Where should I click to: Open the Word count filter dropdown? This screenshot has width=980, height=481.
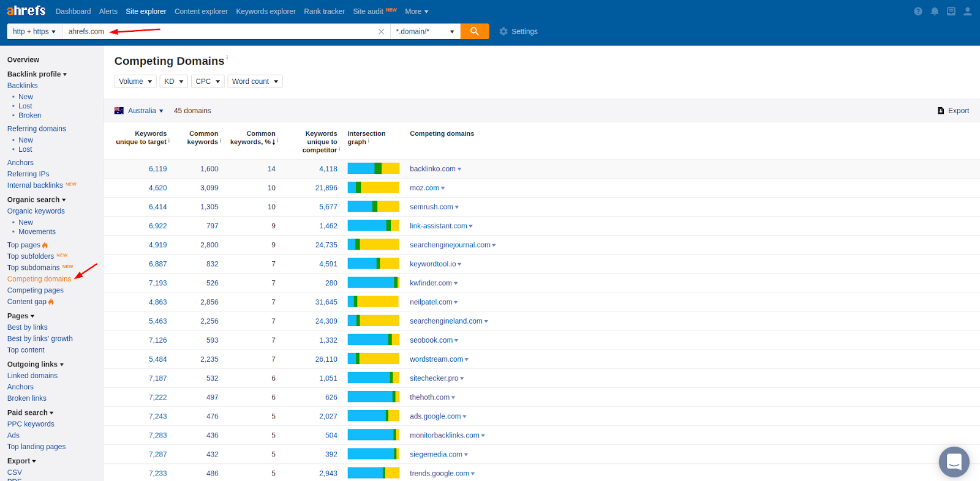coord(255,81)
